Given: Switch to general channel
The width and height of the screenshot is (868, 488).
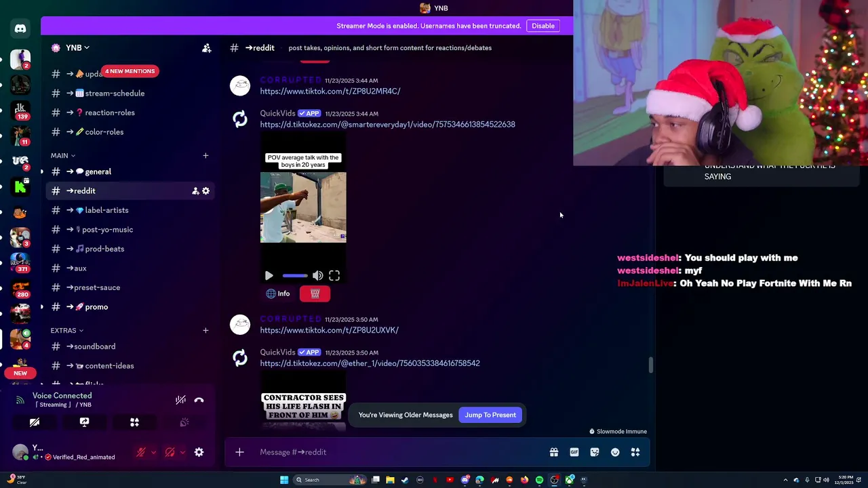Looking at the screenshot, I should (130, 171).
